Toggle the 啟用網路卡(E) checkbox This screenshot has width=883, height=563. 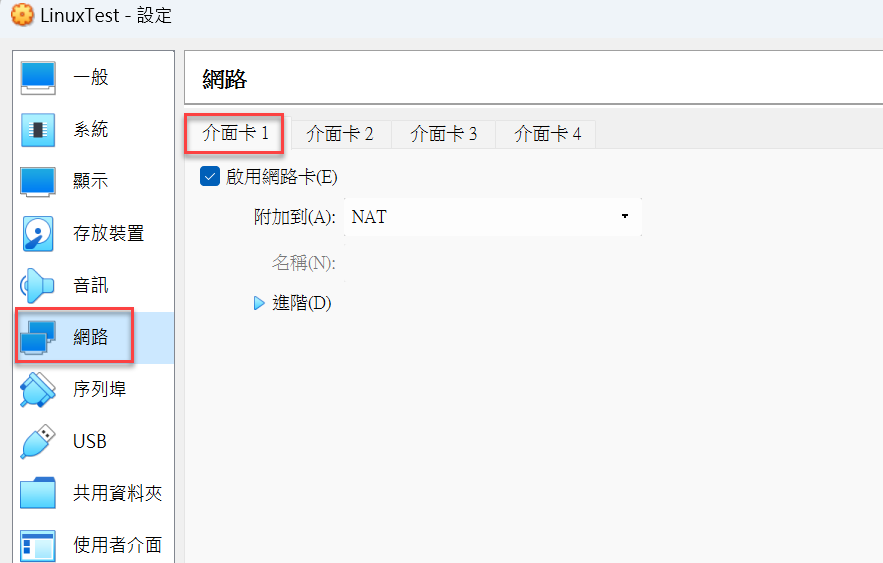tap(210, 176)
